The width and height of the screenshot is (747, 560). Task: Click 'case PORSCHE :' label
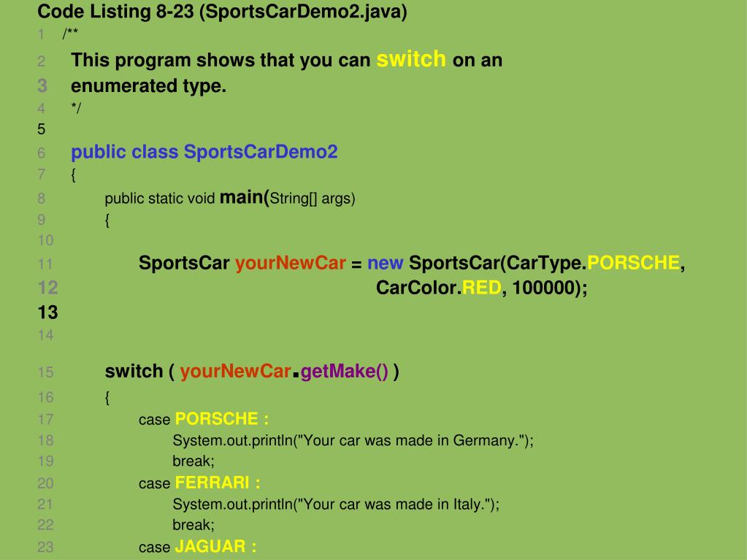pos(204,419)
